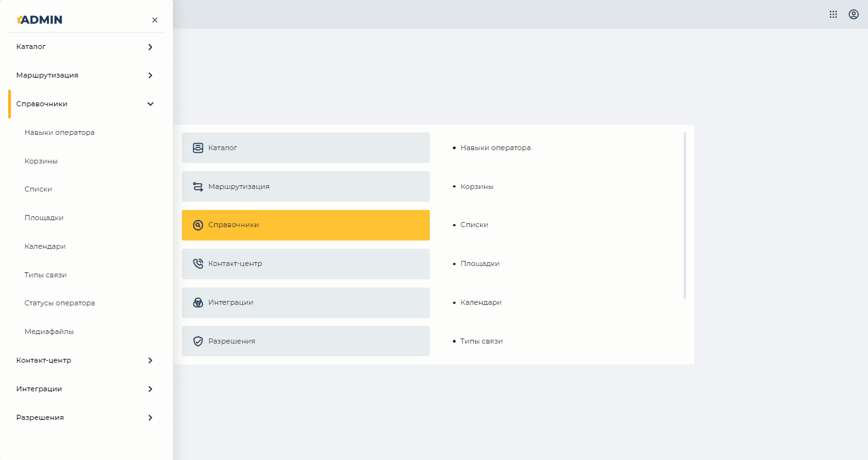
Task: Expand Каталог chevron in sidebar
Action: [150, 47]
